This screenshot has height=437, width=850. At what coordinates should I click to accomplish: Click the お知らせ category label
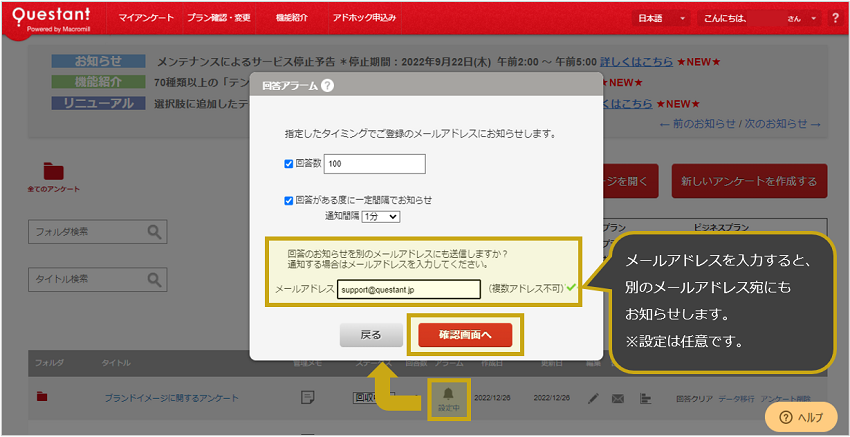[x=99, y=61]
